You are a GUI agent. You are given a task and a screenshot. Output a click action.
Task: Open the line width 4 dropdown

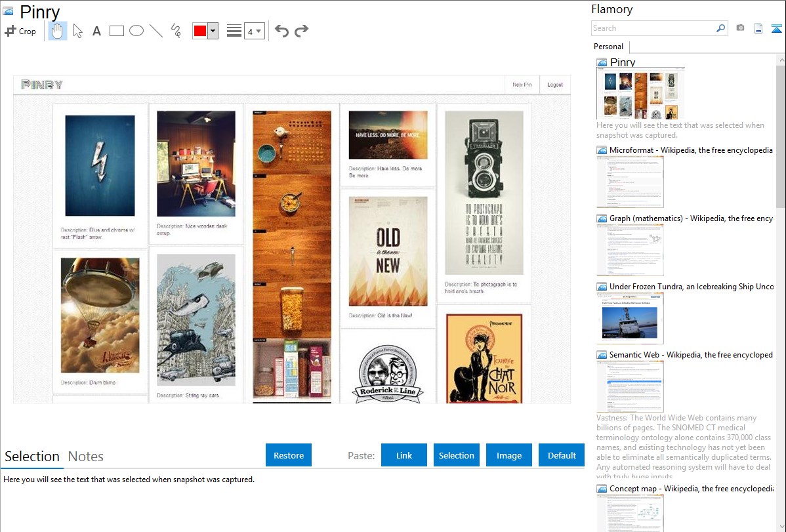(x=255, y=31)
